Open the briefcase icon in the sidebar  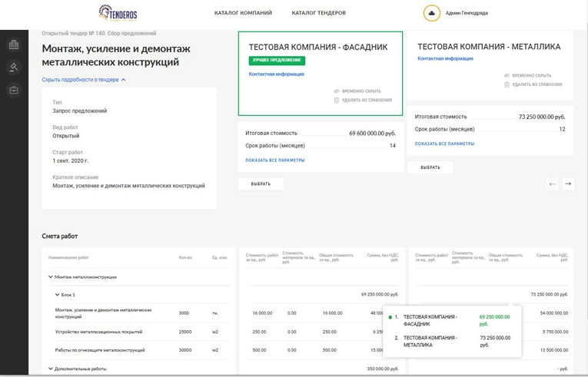coord(14,91)
